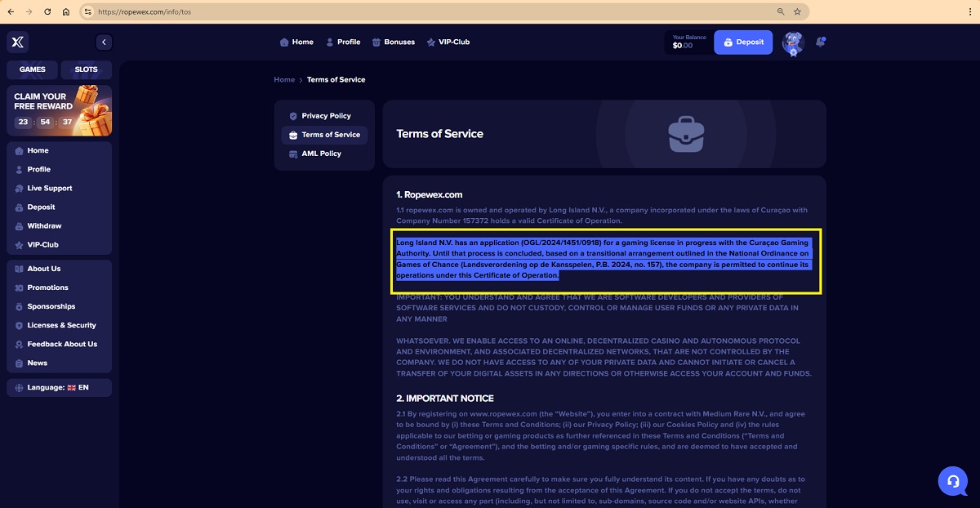The image size is (980, 508).
Task: Open Licenses & Security in the sidebar
Action: point(61,325)
